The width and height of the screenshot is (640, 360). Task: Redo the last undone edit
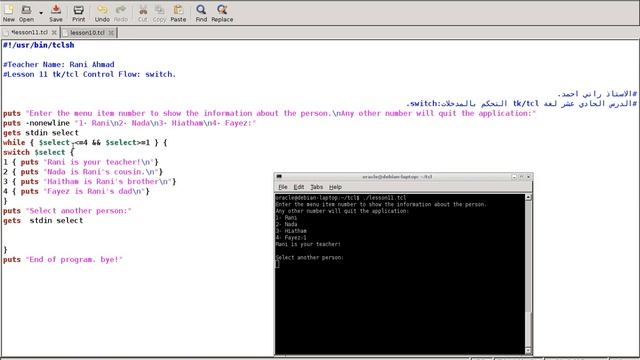(121, 13)
